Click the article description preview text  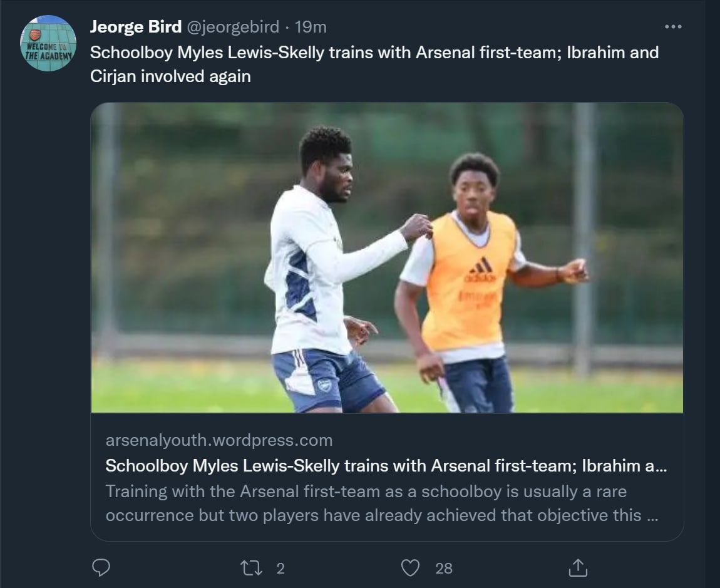click(x=373, y=503)
